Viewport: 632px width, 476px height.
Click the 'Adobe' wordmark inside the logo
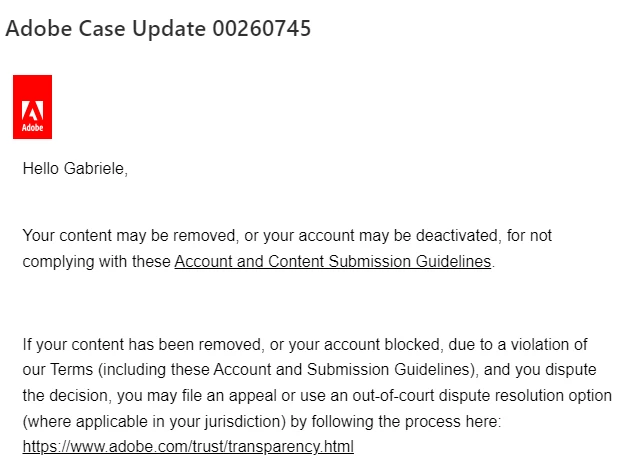coord(32,128)
